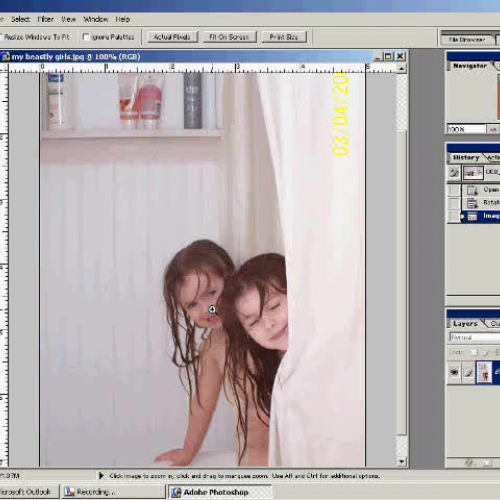Viewport: 500px width, 500px height.
Task: Enable the Ignore Palettes checkbox
Action: (86, 37)
